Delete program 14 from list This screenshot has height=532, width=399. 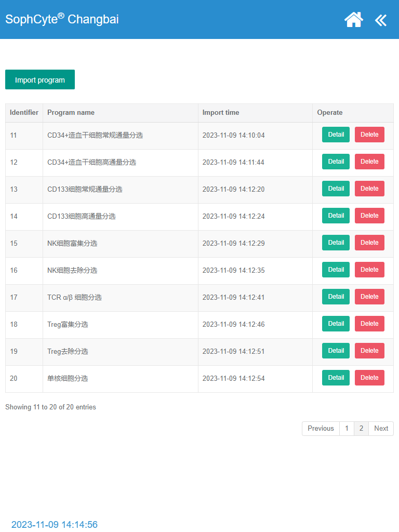369,216
